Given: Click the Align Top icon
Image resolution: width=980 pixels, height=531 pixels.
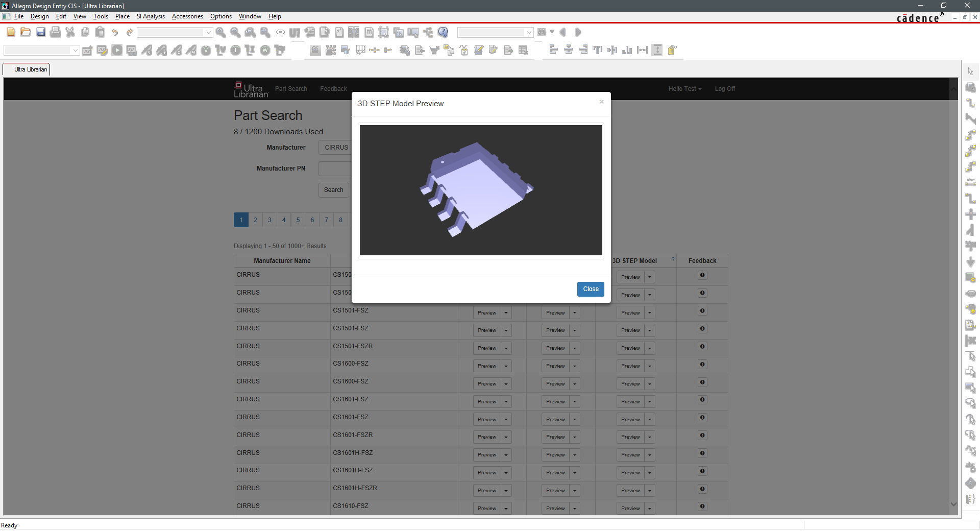Looking at the screenshot, I should tap(598, 50).
